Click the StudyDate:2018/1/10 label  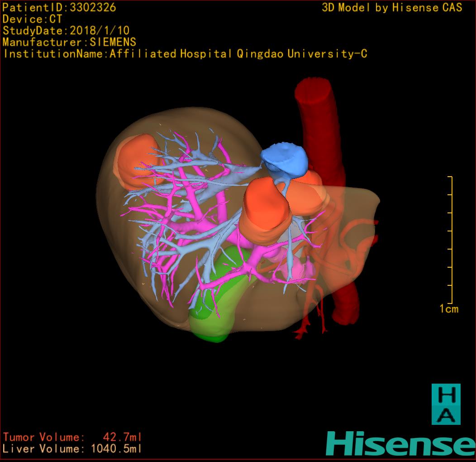(66, 31)
